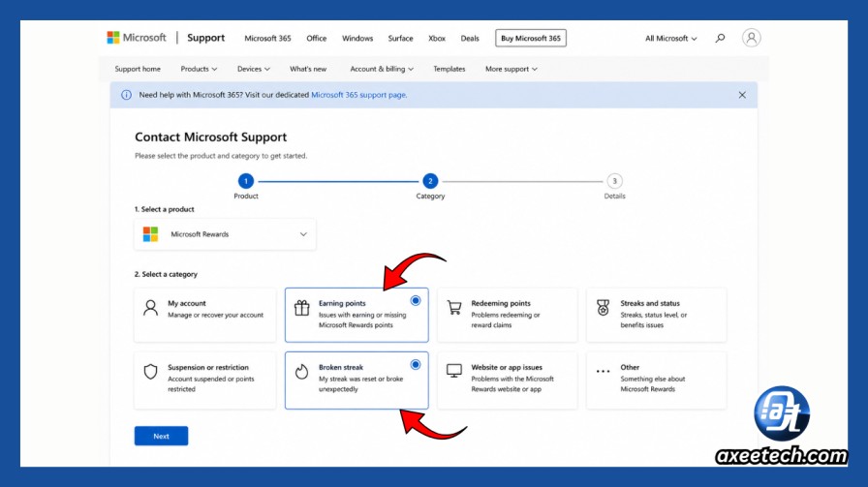Click the medal icon on Streaks and status
This screenshot has width=868, height=487.
click(603, 308)
